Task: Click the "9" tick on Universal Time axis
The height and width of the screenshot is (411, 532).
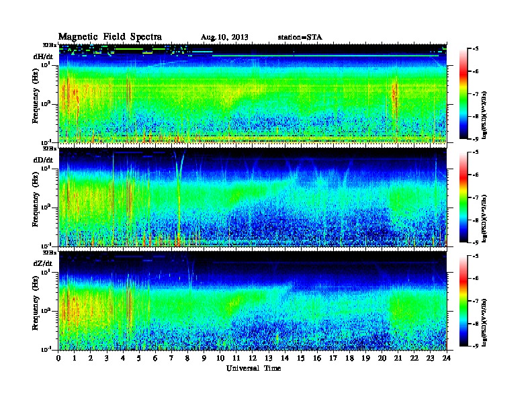Action: [x=204, y=358]
